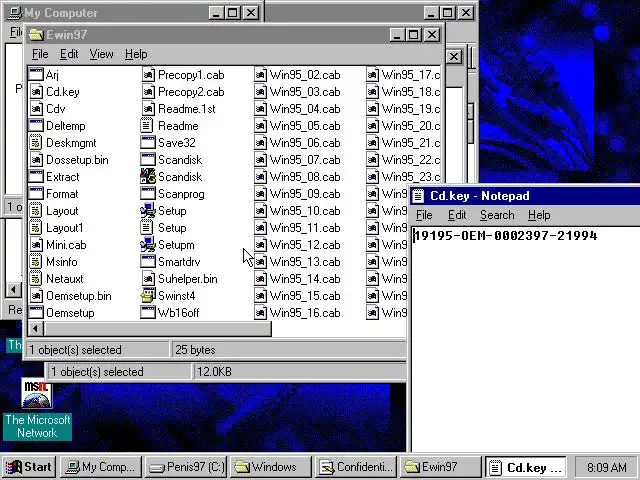Click the Smartdrv program icon
The image size is (640, 480).
(147, 262)
